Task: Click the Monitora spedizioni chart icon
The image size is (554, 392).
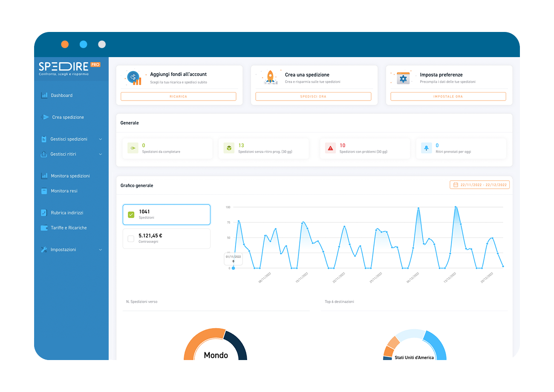Action: (44, 176)
